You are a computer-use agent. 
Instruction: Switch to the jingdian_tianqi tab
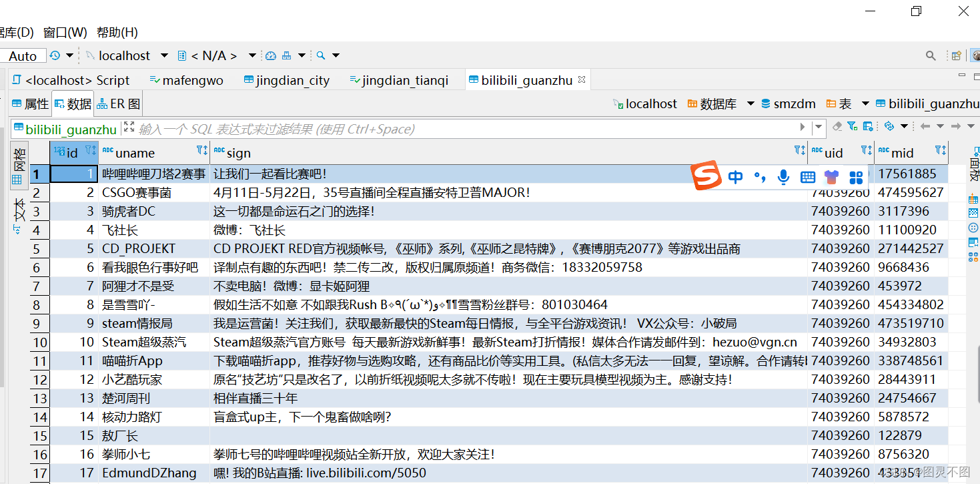pos(399,80)
